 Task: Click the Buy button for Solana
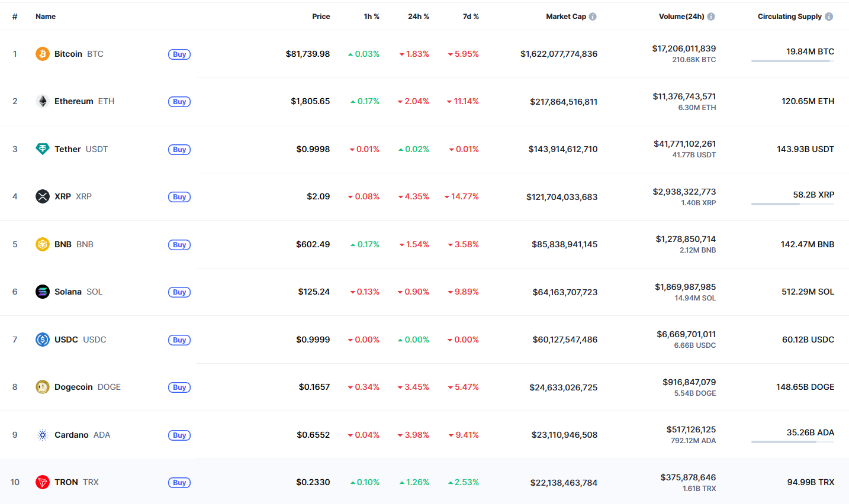point(179,292)
